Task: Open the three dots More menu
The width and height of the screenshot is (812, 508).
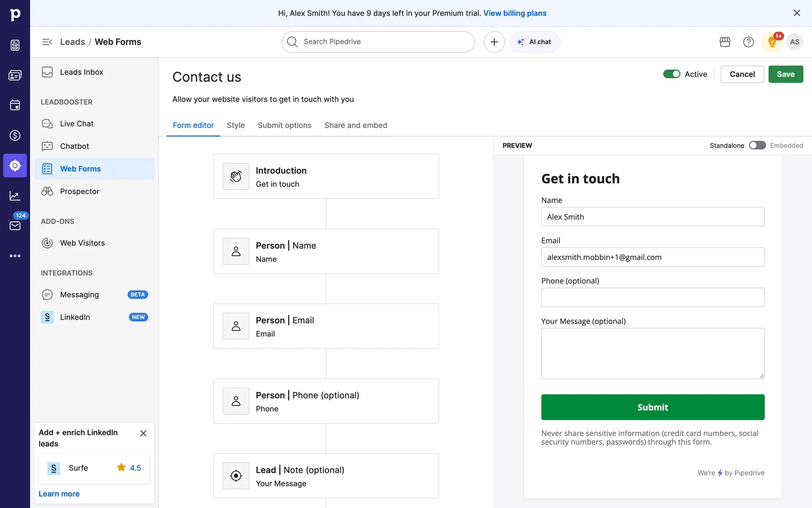Action: click(x=15, y=256)
